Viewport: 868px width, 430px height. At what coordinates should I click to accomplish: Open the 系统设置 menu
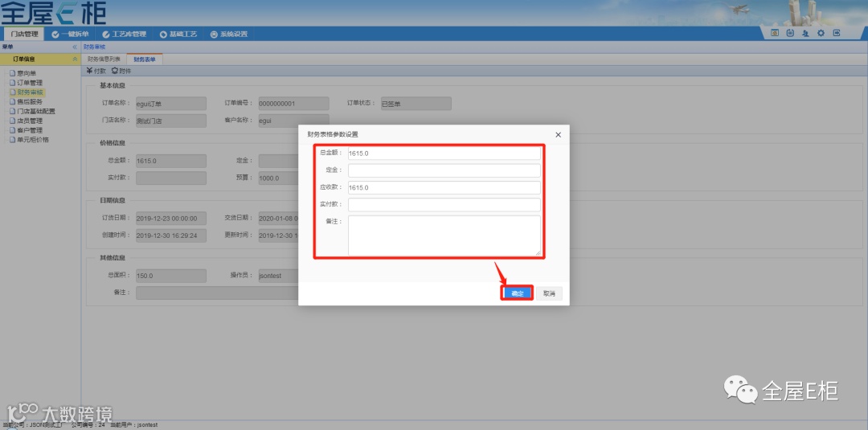[228, 34]
